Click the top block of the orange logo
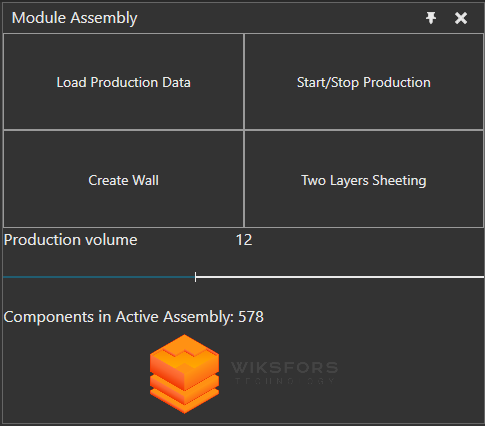Image resolution: width=485 pixels, height=426 pixels. [x=184, y=360]
